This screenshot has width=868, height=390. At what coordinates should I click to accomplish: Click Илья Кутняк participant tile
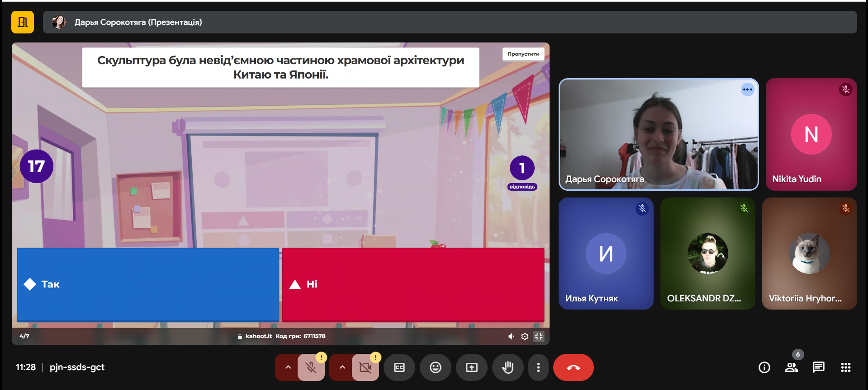(606, 254)
